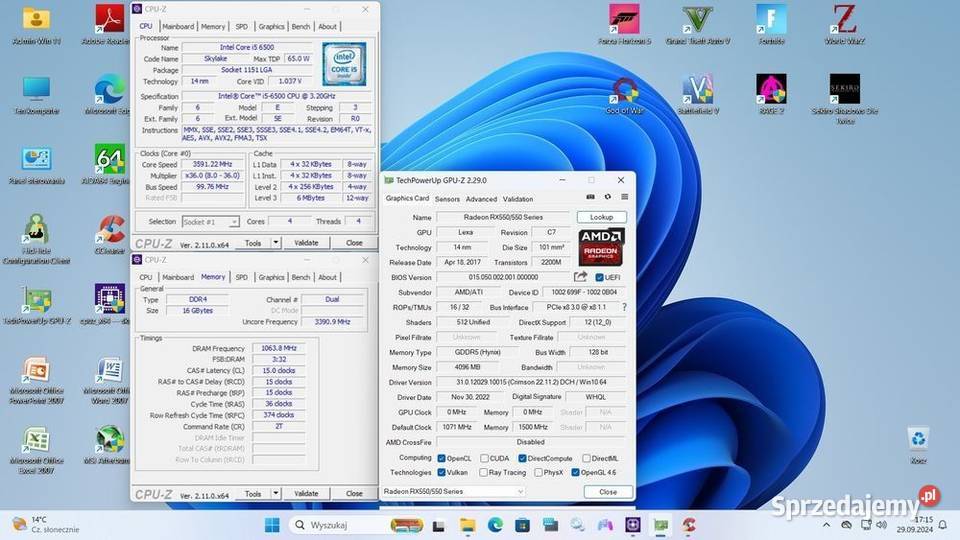Click the Bus Interface question mark
Image resolution: width=960 pixels, height=540 pixels.
point(624,307)
